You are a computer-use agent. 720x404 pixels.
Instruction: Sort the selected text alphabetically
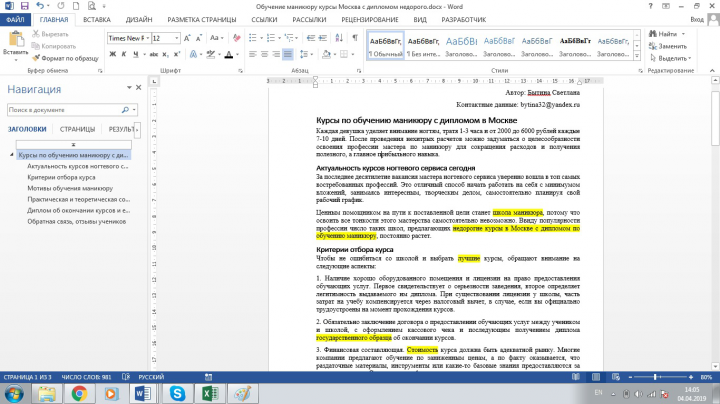(339, 38)
